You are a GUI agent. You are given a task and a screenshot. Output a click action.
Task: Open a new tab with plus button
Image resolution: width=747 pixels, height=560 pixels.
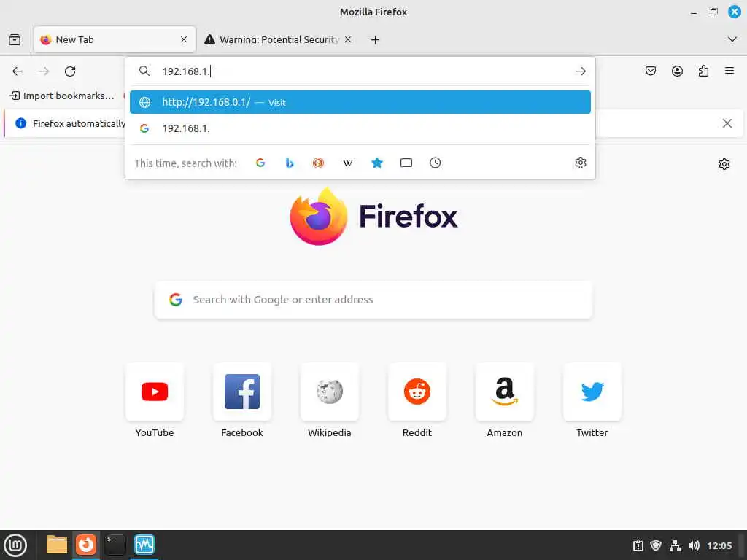coord(376,40)
